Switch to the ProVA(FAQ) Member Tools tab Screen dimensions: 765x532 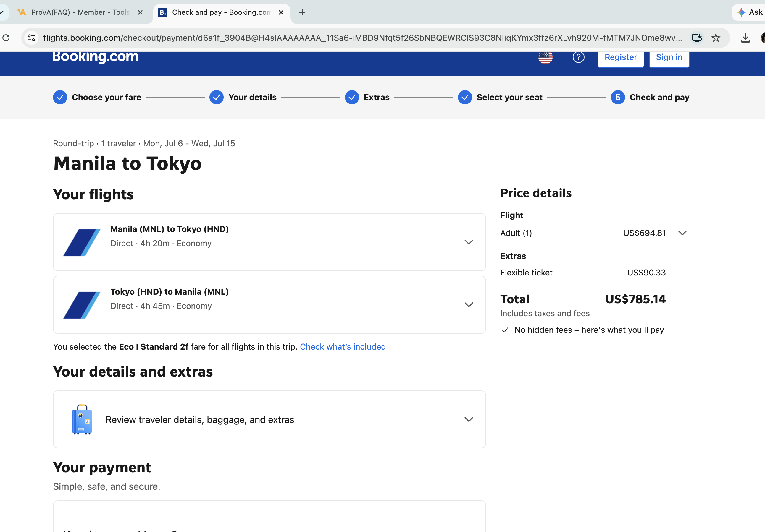(80, 12)
